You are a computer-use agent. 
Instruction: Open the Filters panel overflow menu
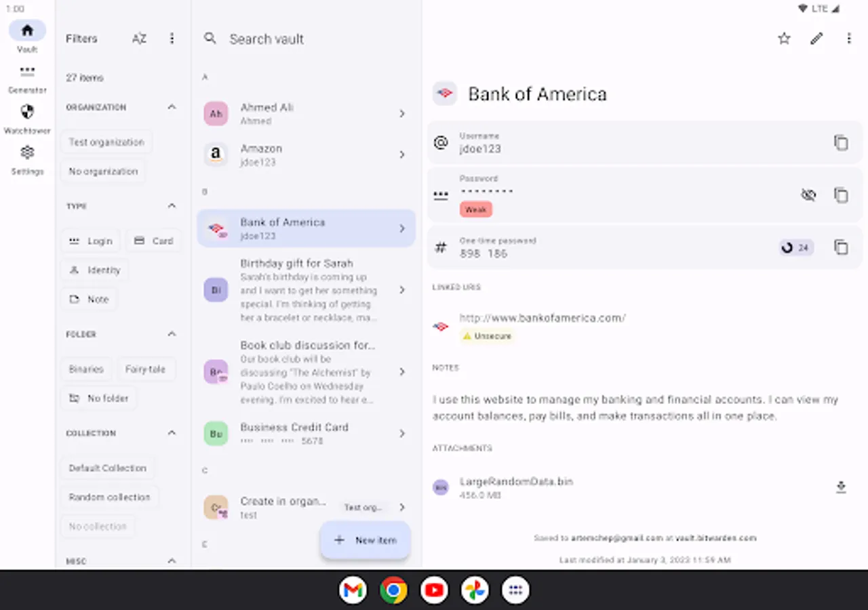[172, 39]
